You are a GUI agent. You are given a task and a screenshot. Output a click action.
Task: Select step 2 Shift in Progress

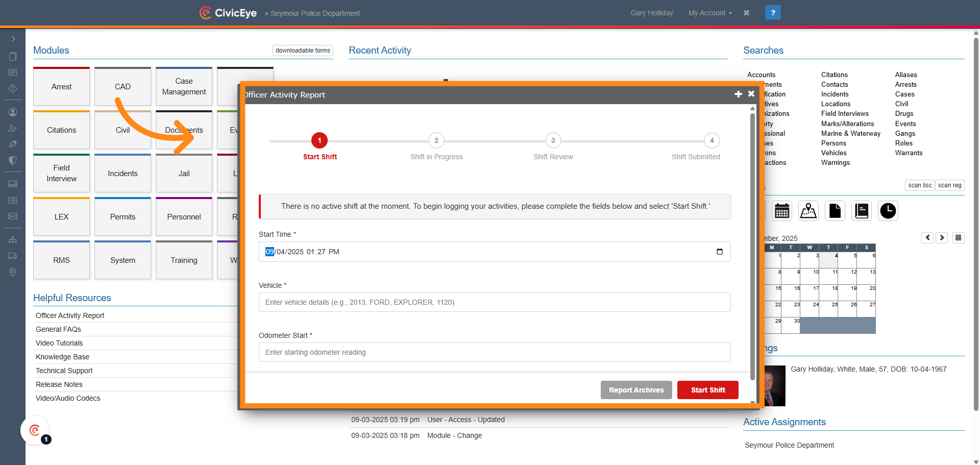pyautogui.click(x=436, y=140)
